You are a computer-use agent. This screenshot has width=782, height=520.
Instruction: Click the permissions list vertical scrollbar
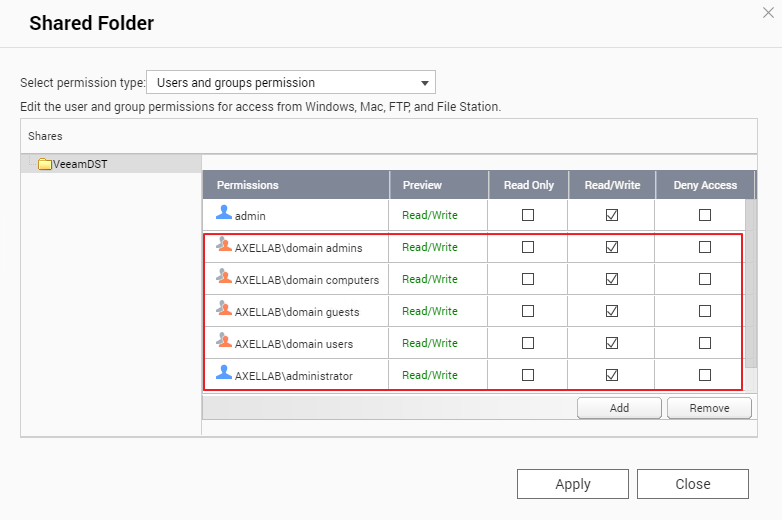750,280
